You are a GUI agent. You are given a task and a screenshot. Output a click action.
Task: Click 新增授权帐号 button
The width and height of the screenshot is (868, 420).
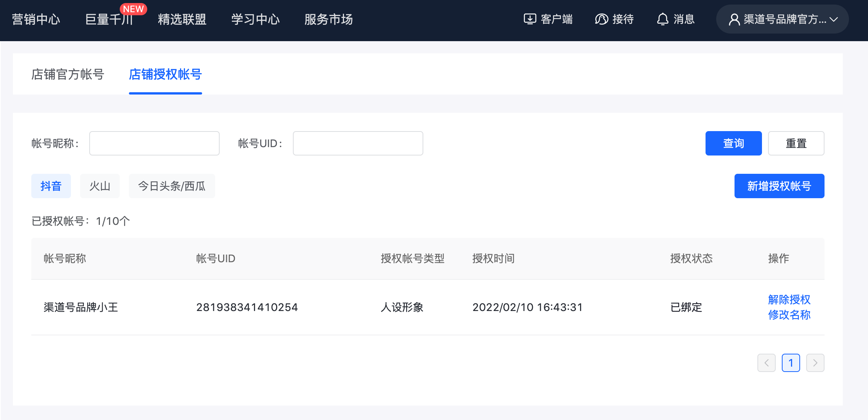click(x=779, y=186)
